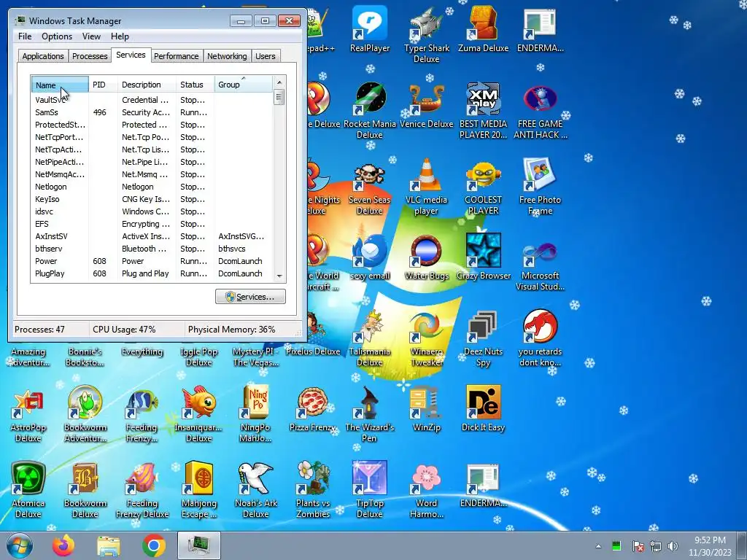Open Chrome from the taskbar
747x560 pixels.
153,545
